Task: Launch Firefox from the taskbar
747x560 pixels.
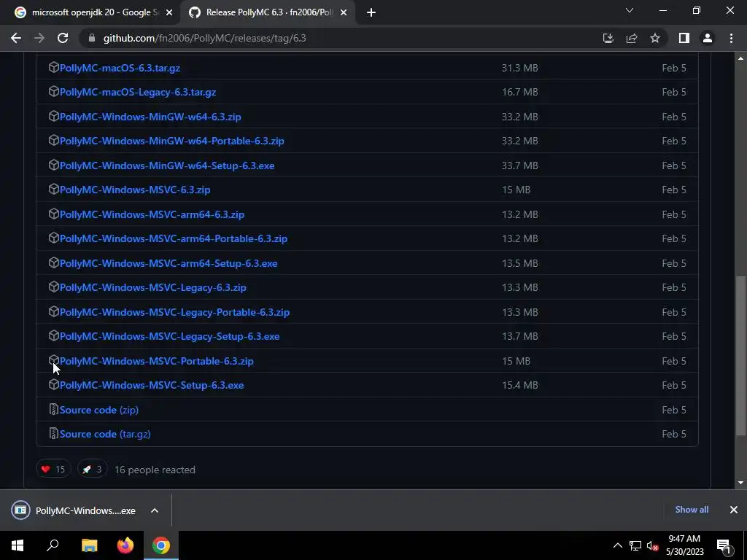Action: [125, 545]
